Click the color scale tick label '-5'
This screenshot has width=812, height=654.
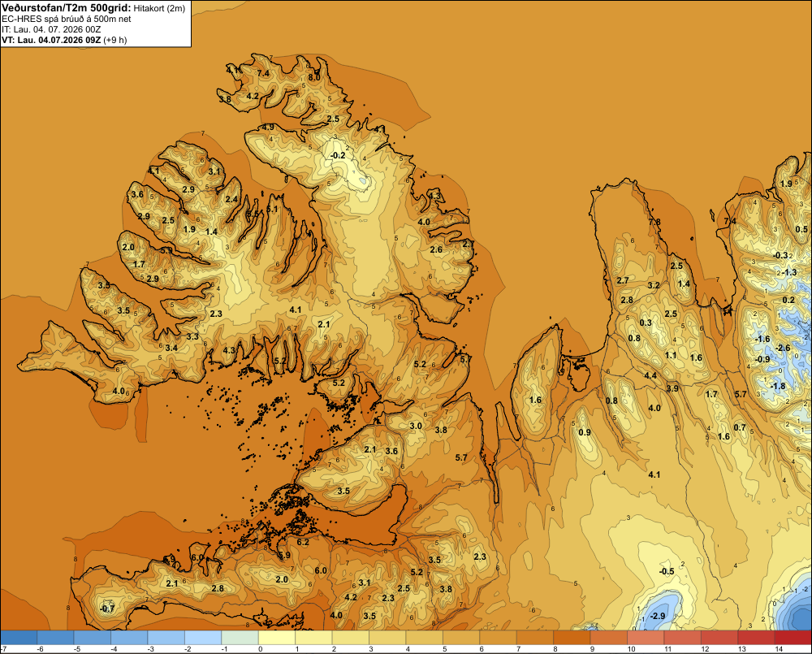pyautogui.click(x=76, y=649)
